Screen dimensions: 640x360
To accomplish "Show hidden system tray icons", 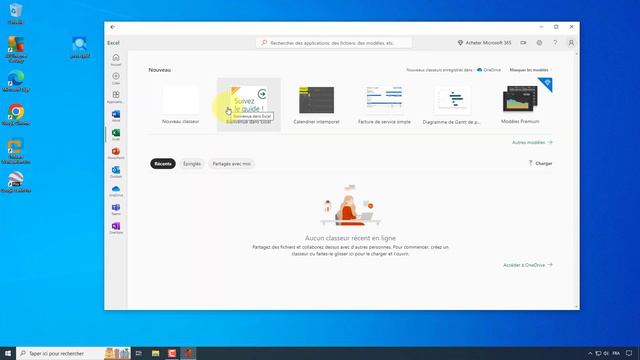I will tap(590, 353).
